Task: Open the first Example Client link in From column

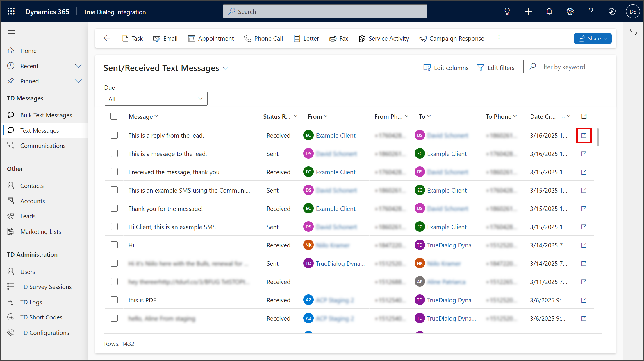Action: (336, 135)
